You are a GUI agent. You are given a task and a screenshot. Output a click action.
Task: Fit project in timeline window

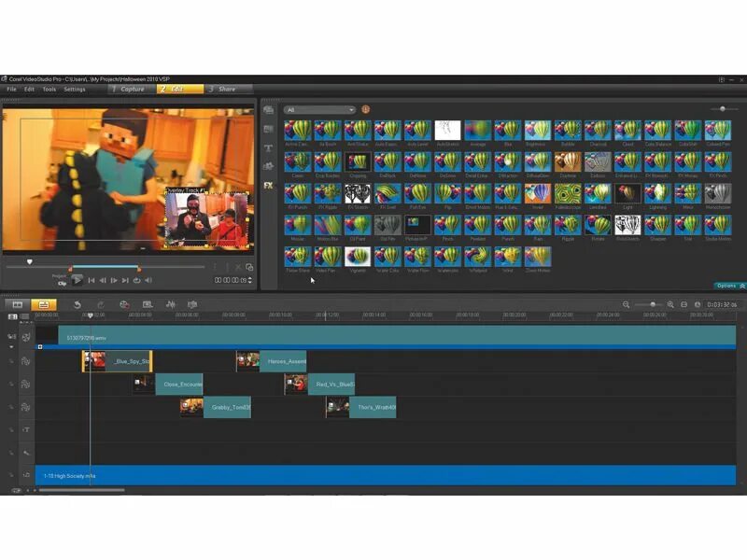[x=684, y=304]
